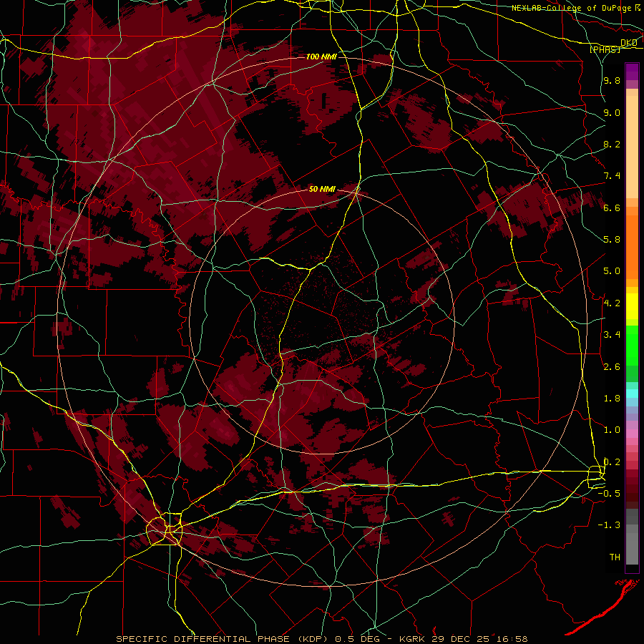
Task: Click the 8.2 value on the scale
Action: [612, 144]
